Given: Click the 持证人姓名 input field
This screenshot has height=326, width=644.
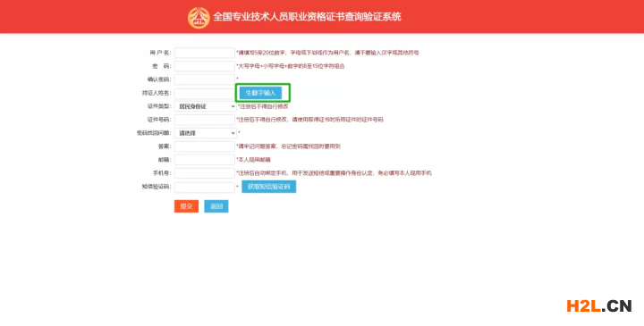Looking at the screenshot, I should click(x=205, y=93).
